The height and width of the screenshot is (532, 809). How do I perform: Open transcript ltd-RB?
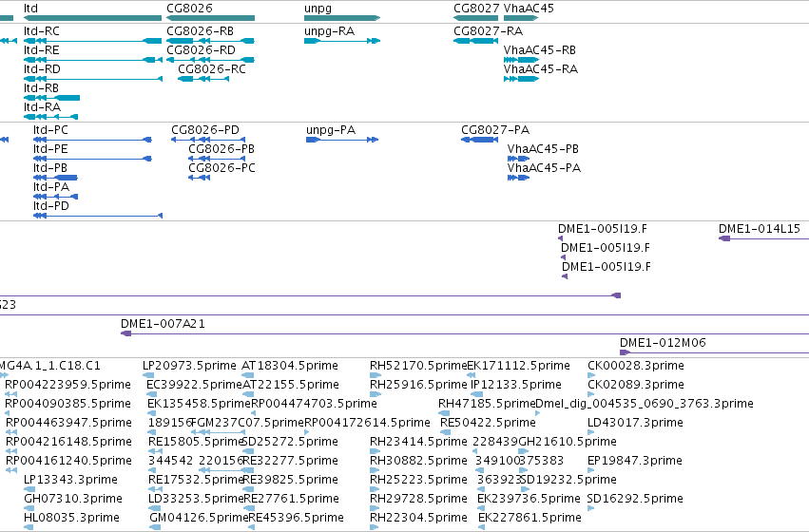pyautogui.click(x=41, y=88)
